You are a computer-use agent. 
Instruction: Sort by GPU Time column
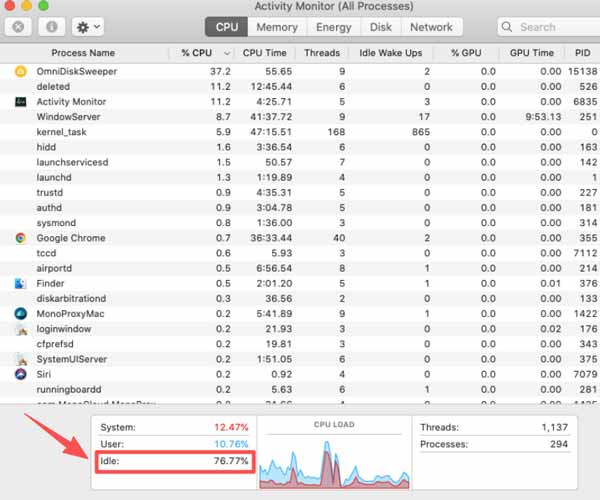pyautogui.click(x=532, y=53)
